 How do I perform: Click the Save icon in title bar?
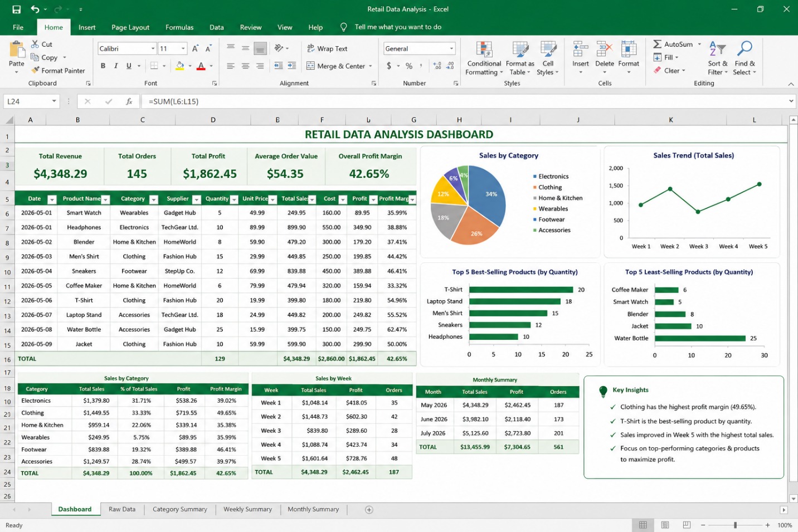coord(16,9)
